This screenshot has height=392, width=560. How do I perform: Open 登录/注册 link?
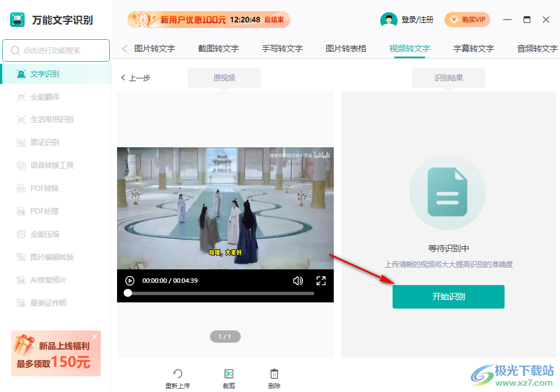(417, 20)
